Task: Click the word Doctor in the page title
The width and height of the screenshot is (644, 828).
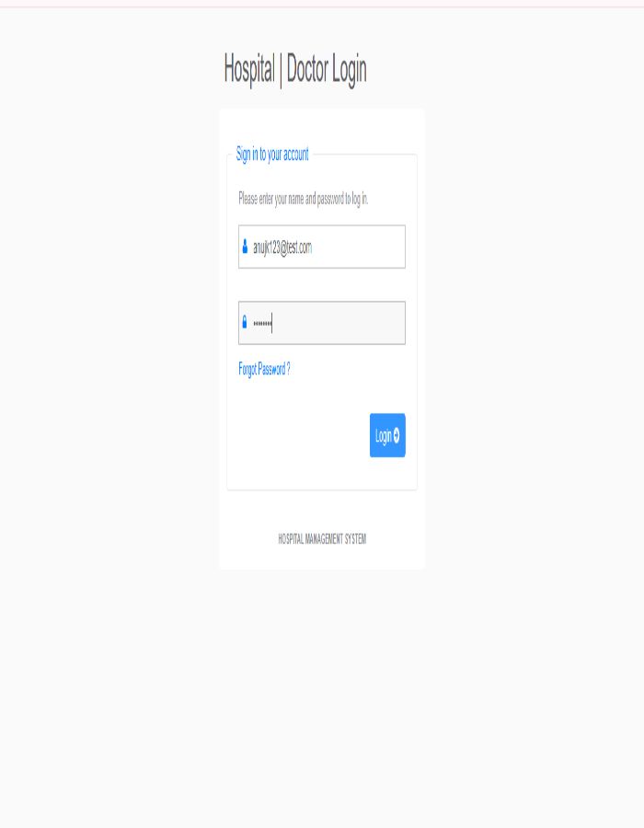Action: (307, 69)
